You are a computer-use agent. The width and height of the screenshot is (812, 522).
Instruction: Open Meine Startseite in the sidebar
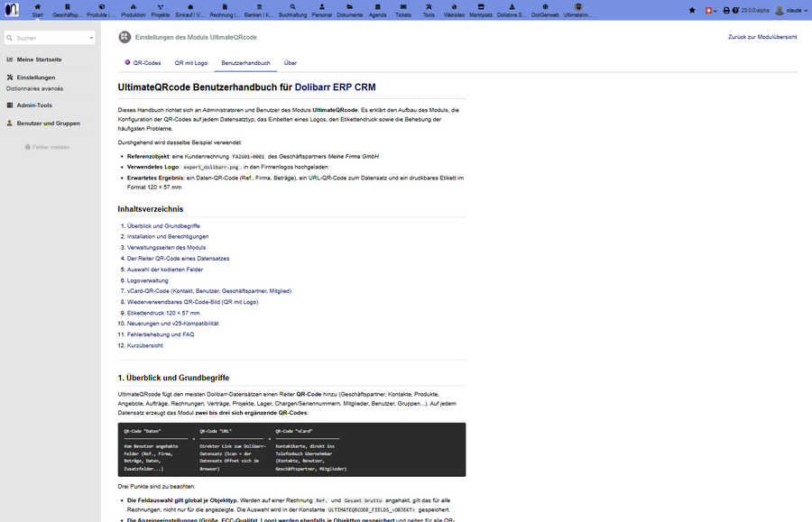coord(39,60)
